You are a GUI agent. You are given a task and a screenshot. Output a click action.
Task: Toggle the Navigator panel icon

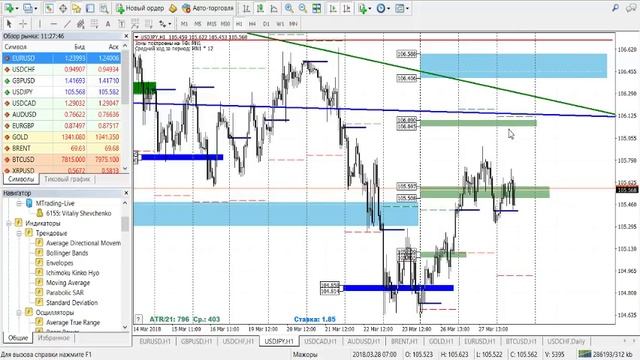(x=76, y=8)
